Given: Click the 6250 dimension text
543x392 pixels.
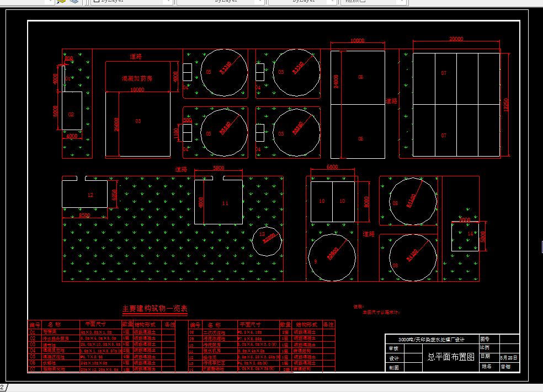Looking at the screenshot, I should pos(114,195).
